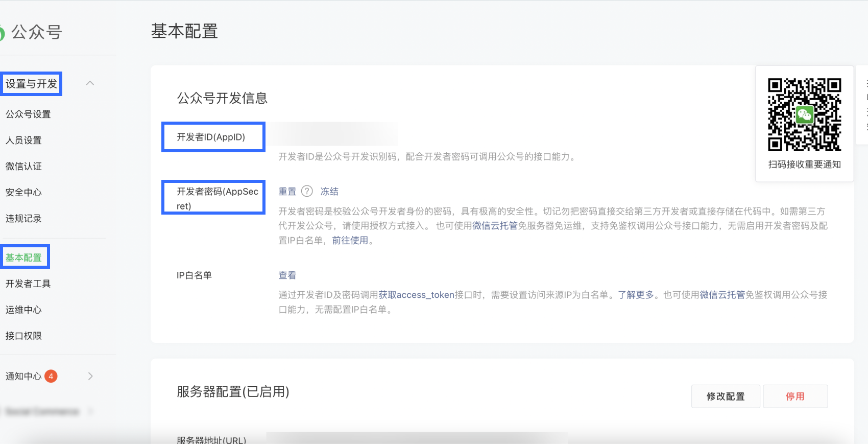This screenshot has height=444, width=868.
Task: Click the 冻结 link for AppSecret
Action: coord(329,192)
